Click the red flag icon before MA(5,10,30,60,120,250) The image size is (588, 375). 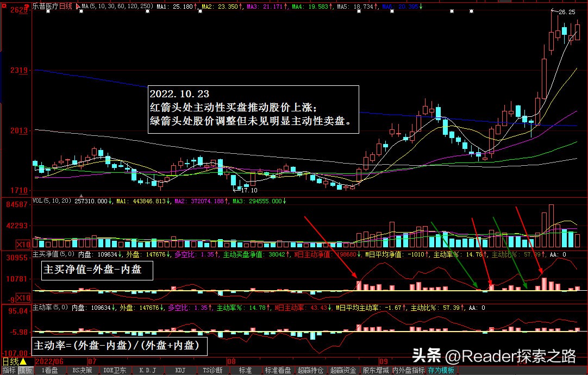(x=78, y=7)
